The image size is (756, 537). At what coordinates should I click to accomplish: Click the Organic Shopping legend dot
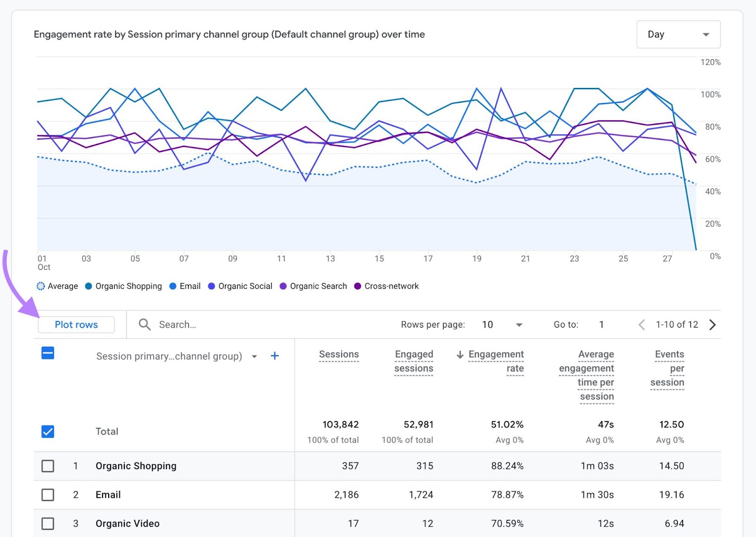(88, 286)
